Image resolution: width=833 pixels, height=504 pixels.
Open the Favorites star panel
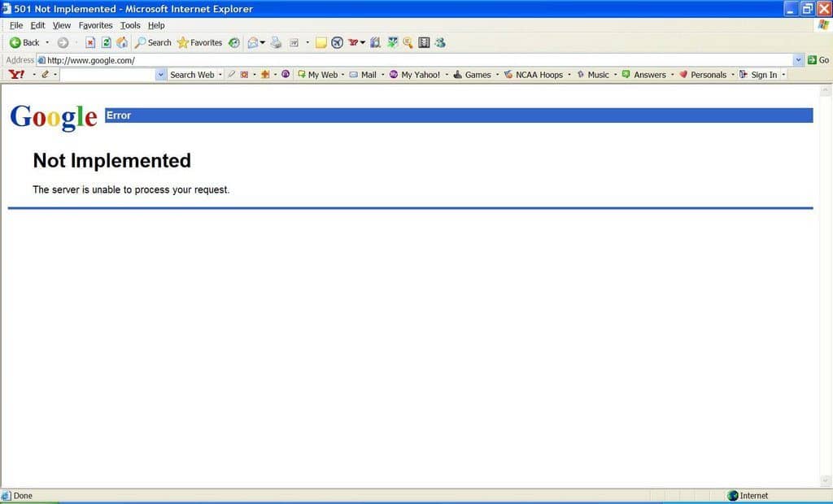pos(200,42)
